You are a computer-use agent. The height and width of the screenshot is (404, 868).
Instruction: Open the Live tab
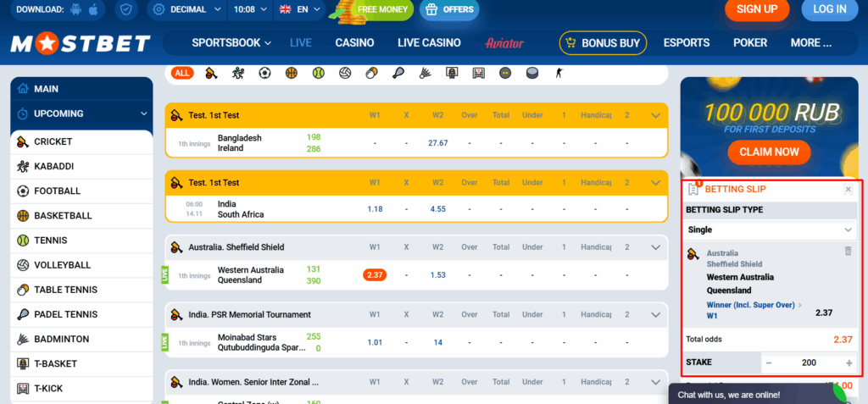click(x=301, y=43)
